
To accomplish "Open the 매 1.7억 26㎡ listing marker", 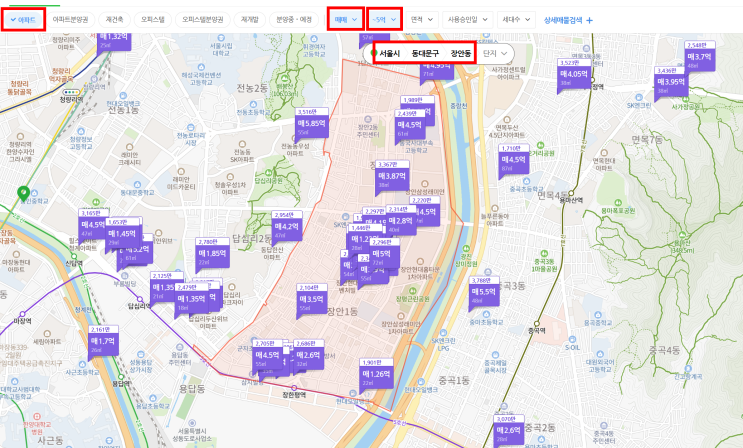I will click(x=102, y=340).
